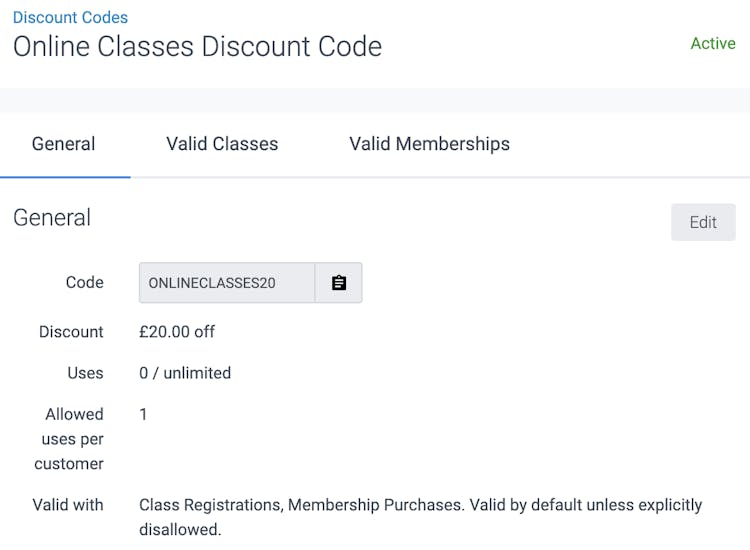
Task: Click the green Active status label
Action: point(712,43)
